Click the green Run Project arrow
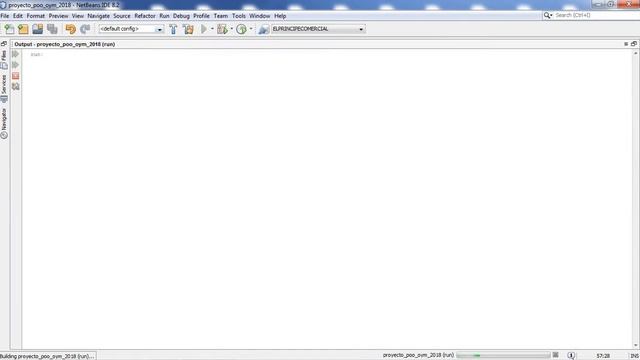 coord(204,29)
